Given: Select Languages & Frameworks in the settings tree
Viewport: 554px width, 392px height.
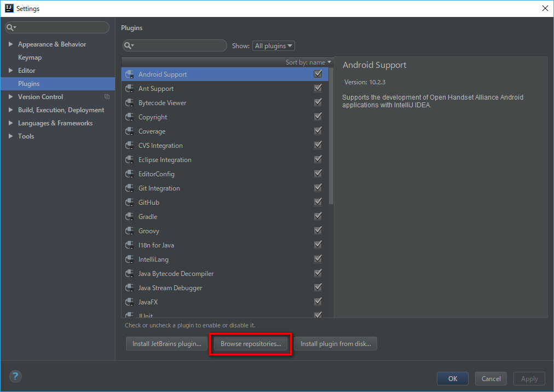Looking at the screenshot, I should tap(55, 123).
